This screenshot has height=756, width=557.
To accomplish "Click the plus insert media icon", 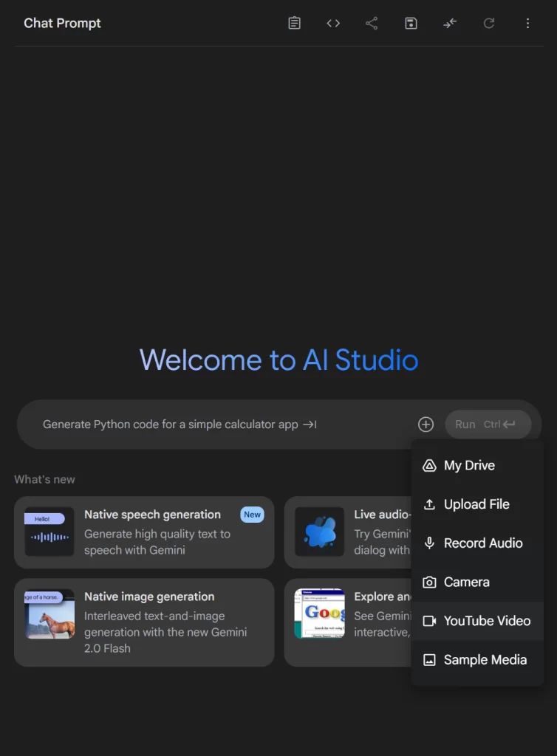I will [426, 425].
